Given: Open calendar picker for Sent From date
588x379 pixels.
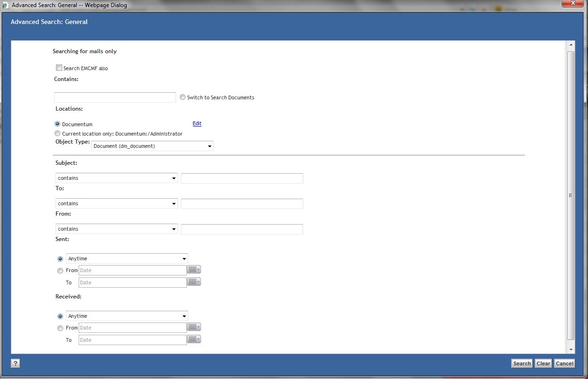Looking at the screenshot, I should pos(194,270).
